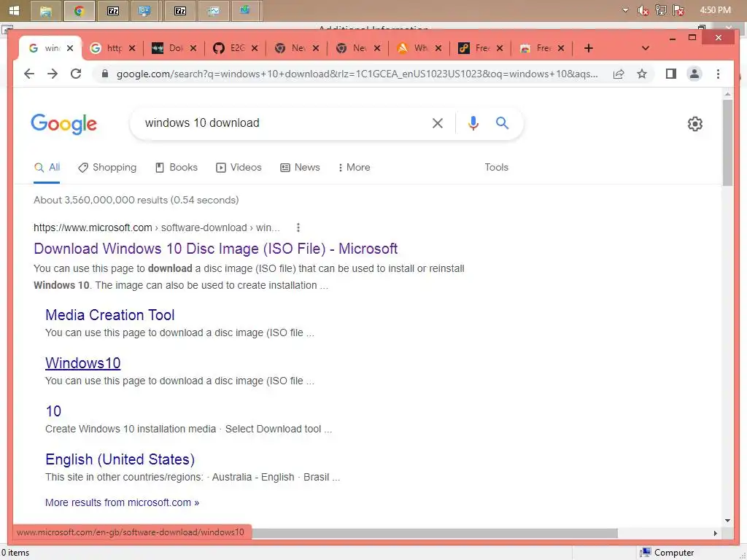Click the padlock site info icon

tap(105, 74)
